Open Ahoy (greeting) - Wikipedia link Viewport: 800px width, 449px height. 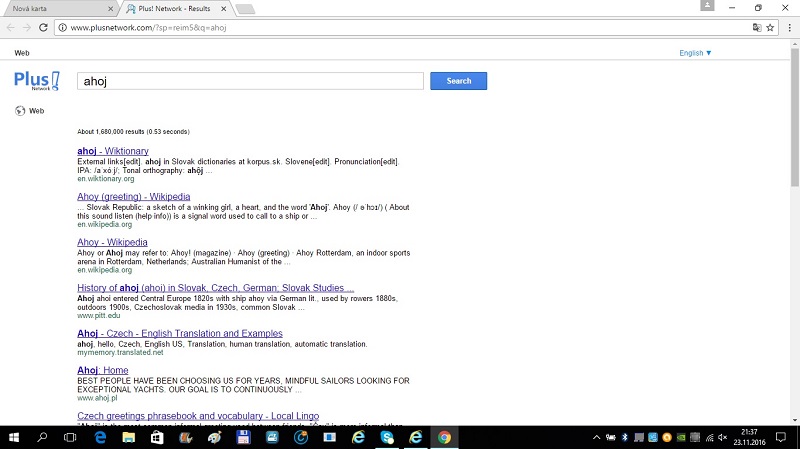tap(133, 197)
